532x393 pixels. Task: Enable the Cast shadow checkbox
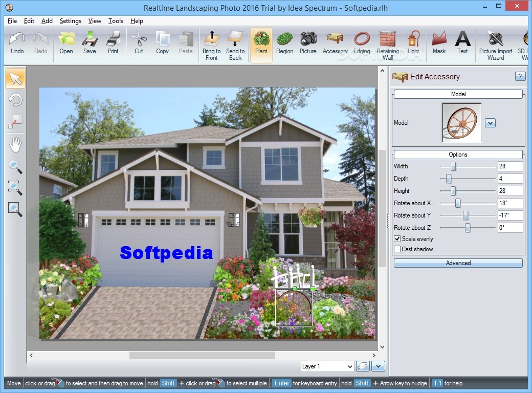(x=397, y=249)
